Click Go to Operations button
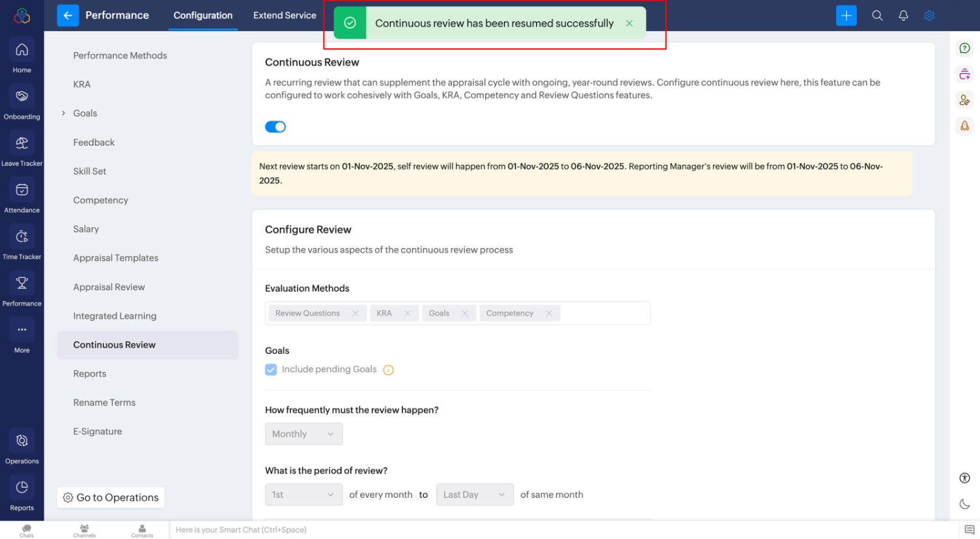This screenshot has height=539, width=980. (x=111, y=497)
